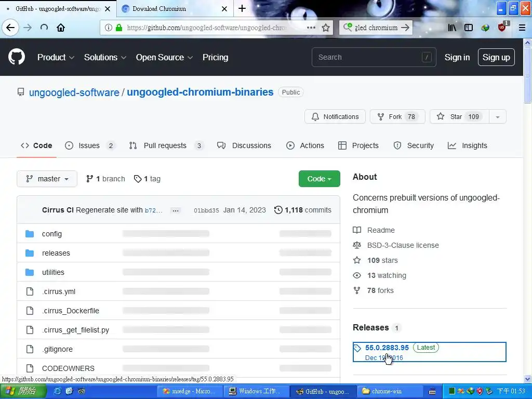Go back with the browser back arrow

coord(10,28)
